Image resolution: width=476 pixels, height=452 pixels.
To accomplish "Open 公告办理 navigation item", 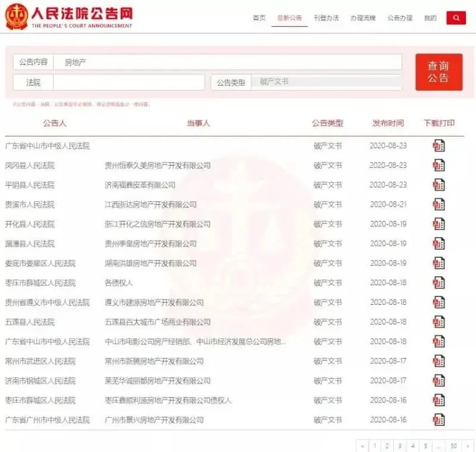I will click(400, 18).
